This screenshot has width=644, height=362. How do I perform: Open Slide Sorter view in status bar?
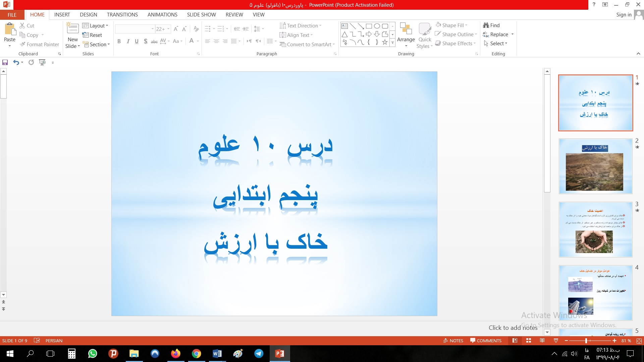click(529, 341)
